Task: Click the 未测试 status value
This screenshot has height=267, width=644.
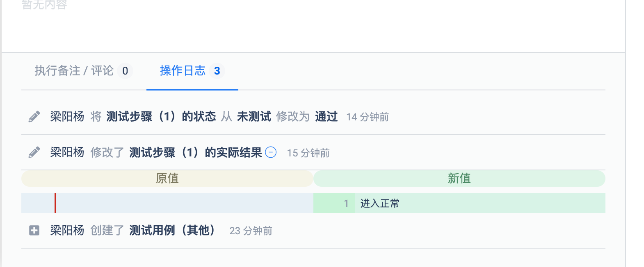Action: 254,117
